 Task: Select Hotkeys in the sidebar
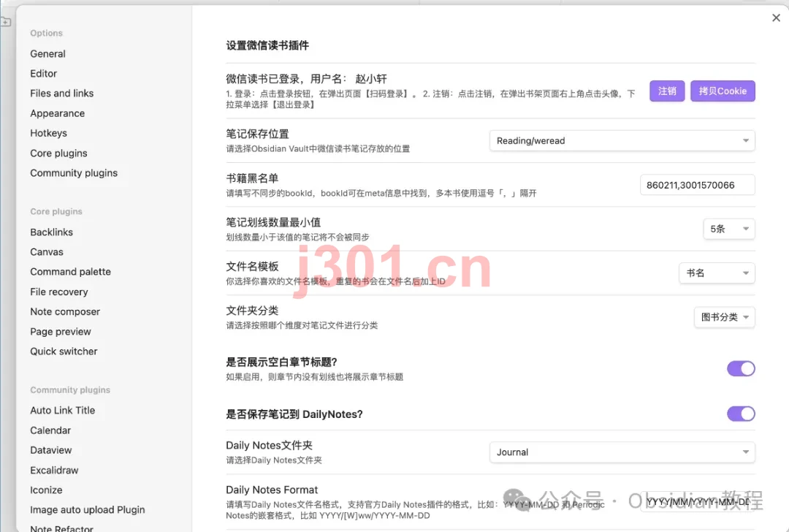coord(48,133)
